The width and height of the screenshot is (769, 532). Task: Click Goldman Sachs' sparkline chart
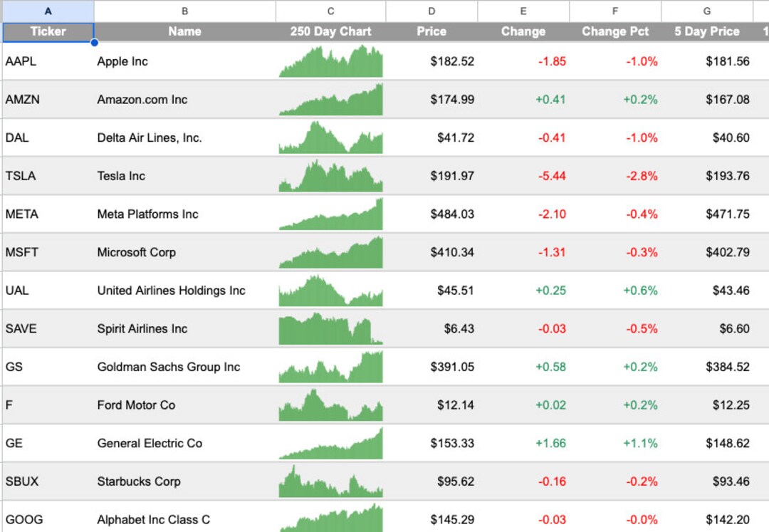coord(330,367)
